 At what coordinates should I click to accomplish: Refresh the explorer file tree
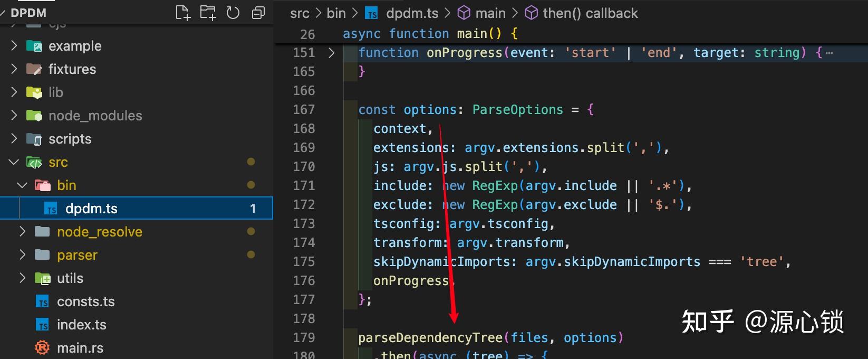tap(233, 13)
